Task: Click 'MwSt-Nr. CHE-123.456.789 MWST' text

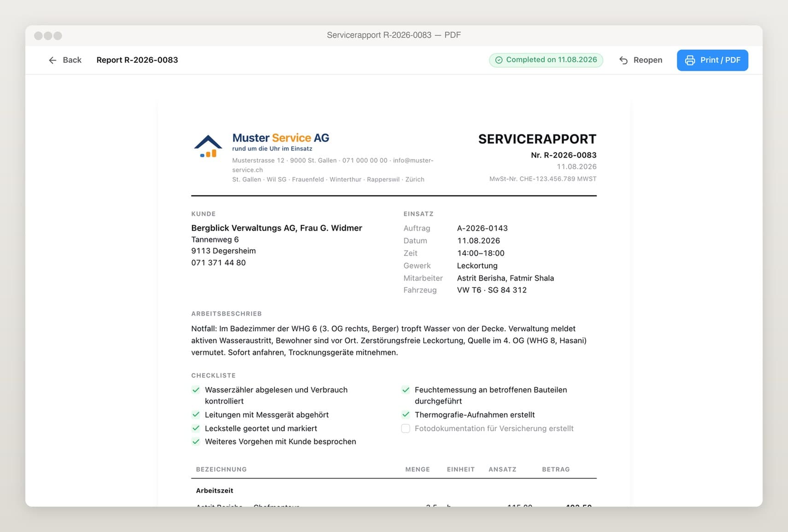Action: [543, 179]
